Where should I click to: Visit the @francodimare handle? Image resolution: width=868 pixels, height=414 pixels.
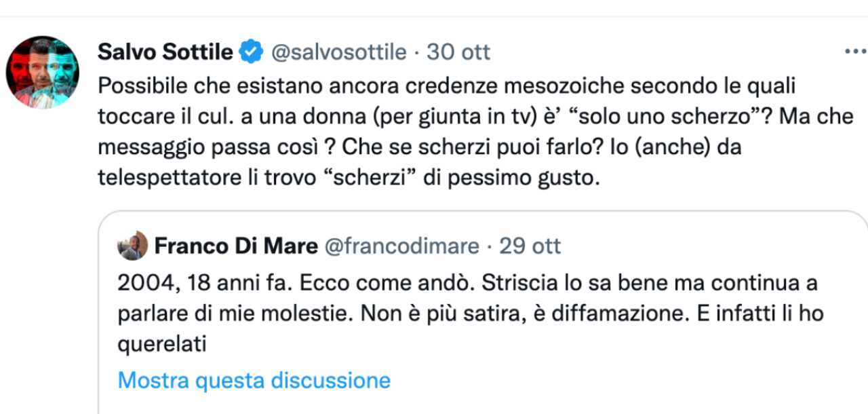(402, 246)
